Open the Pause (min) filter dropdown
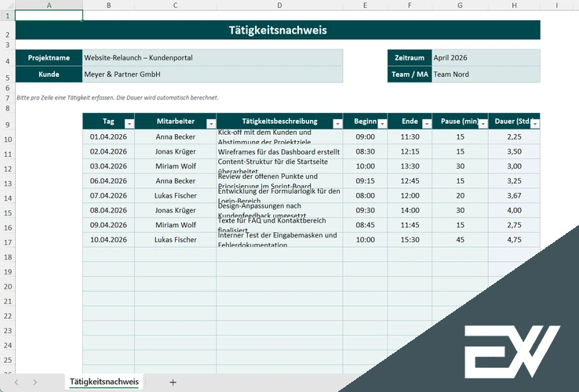This screenshot has height=392, width=579. (483, 124)
